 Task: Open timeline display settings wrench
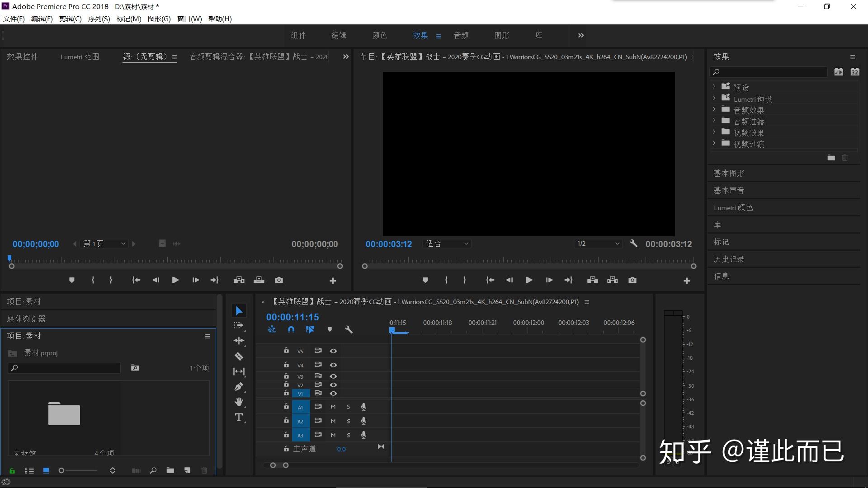(x=349, y=329)
